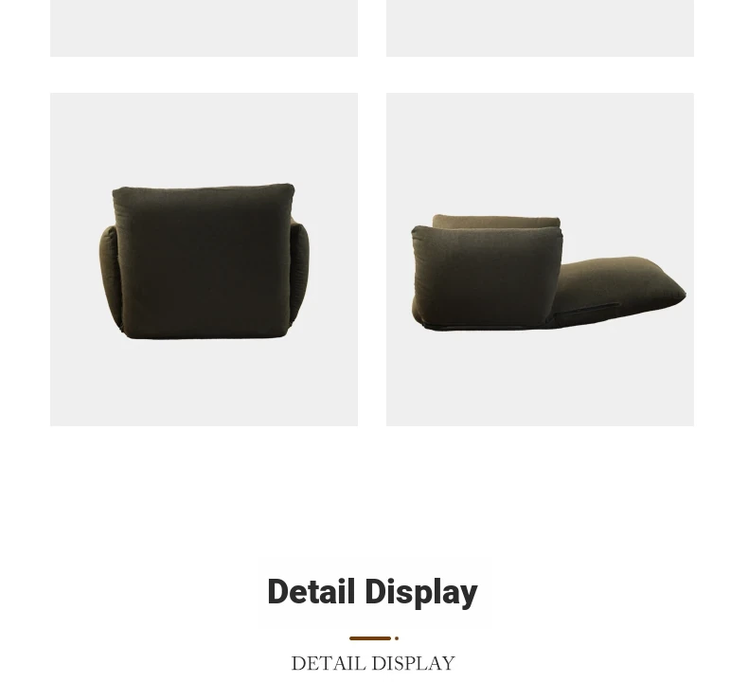Click the bold "Detail Display" heading
Viewport: 748px width, 700px height.
(372, 592)
